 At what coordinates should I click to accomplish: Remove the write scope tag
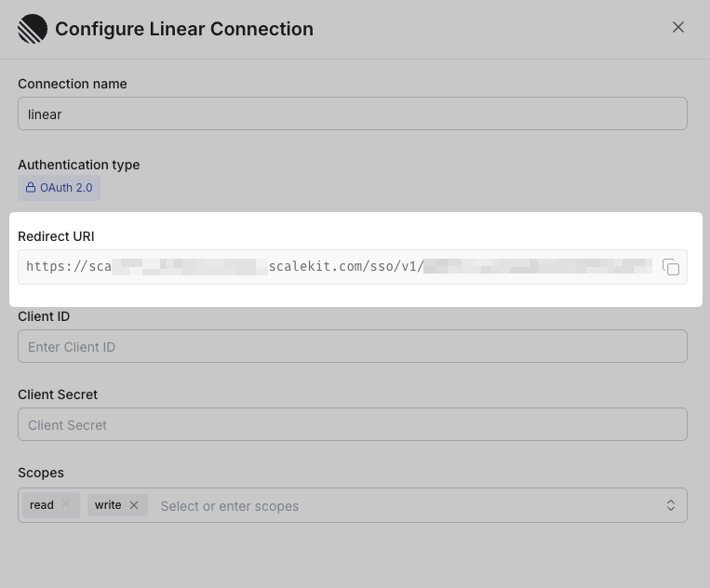click(x=134, y=505)
